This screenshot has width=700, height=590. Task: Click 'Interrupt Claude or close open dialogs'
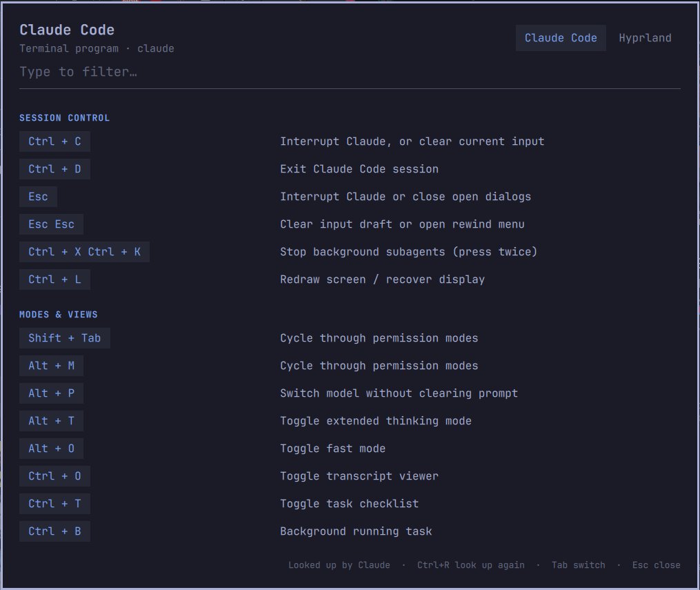[x=406, y=197]
